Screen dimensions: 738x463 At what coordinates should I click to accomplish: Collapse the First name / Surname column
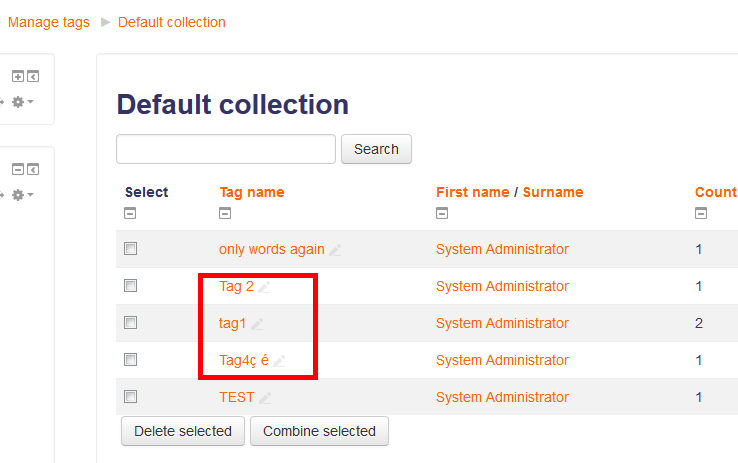tap(442, 213)
